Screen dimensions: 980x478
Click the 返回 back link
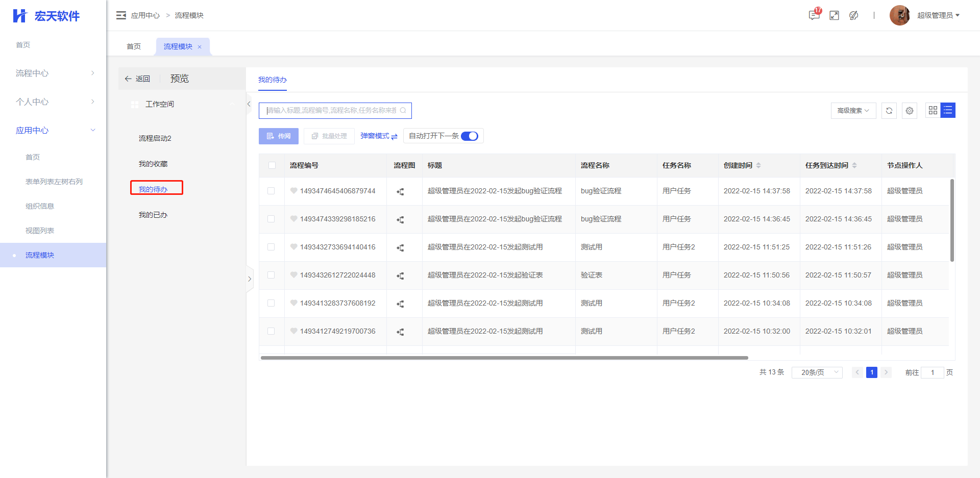click(x=138, y=79)
